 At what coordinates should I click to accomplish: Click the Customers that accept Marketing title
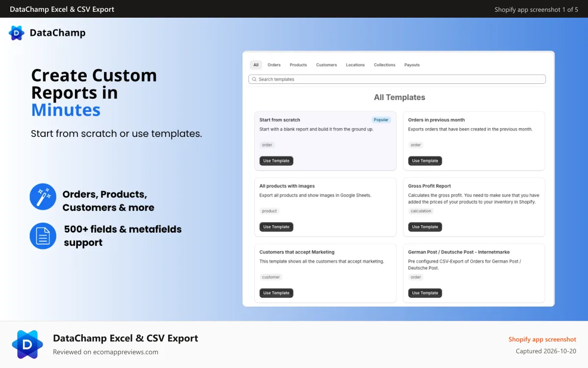[297, 252]
